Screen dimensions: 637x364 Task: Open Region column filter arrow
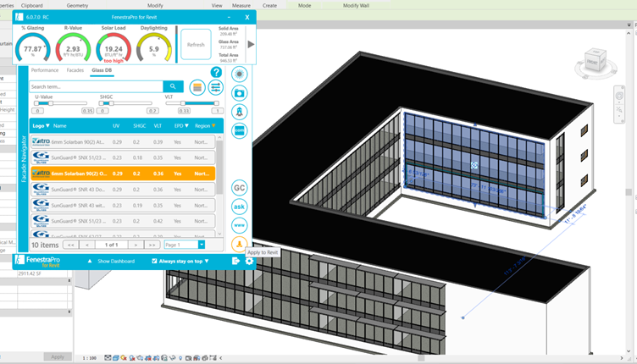pos(213,126)
